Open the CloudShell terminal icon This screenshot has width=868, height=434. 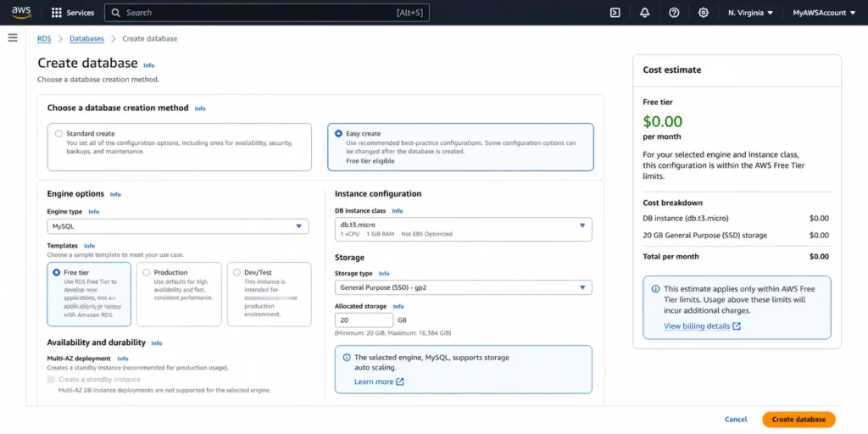[615, 13]
